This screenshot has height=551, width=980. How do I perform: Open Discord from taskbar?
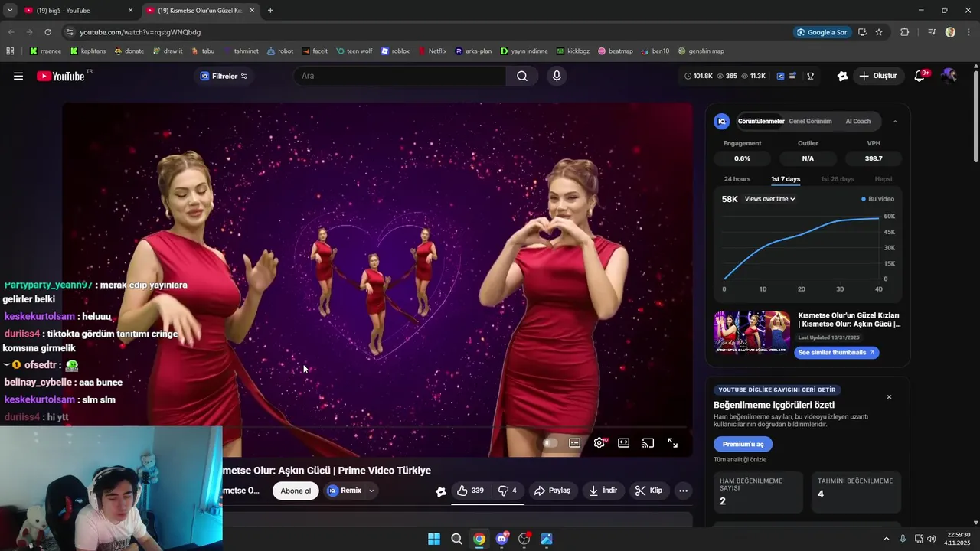click(501, 539)
